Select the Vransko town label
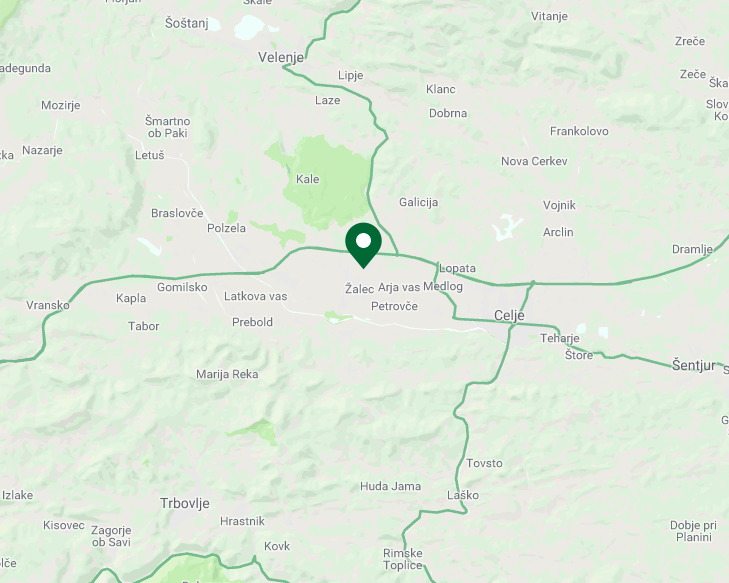The height and width of the screenshot is (583, 729). 47,305
